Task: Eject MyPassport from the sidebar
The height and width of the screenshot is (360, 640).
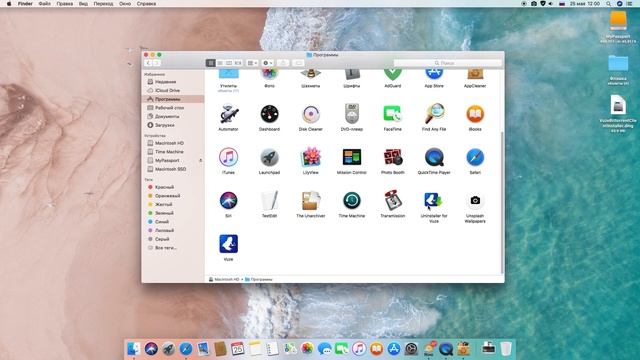Action: 200,160
